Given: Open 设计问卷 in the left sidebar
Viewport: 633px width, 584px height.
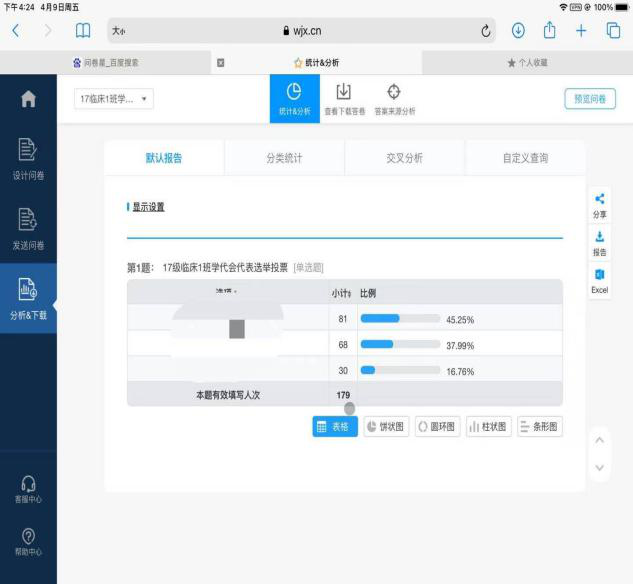Looking at the screenshot, I should coord(28,160).
